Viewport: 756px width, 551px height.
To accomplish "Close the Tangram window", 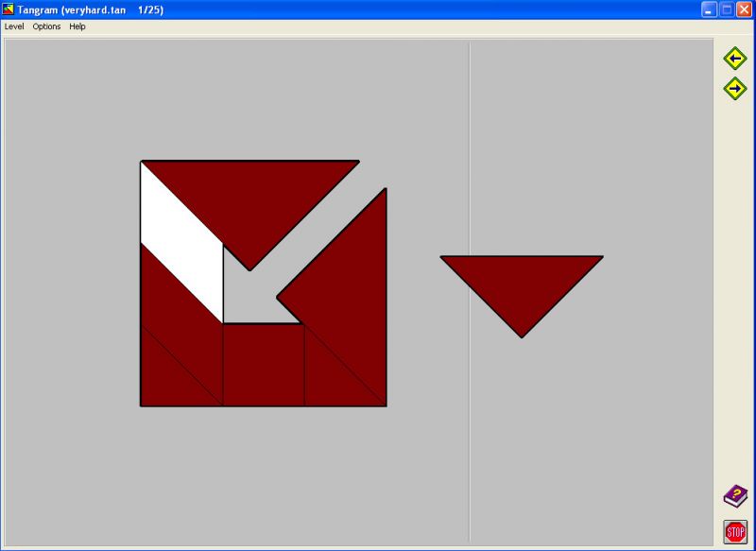I will pyautogui.click(x=745, y=9).
